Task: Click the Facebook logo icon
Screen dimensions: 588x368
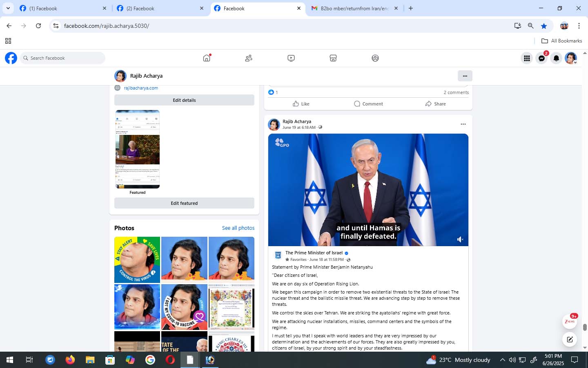Action: click(11, 58)
